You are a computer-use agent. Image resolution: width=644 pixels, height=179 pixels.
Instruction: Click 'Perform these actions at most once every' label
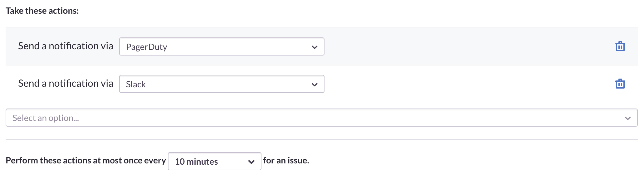click(x=86, y=160)
